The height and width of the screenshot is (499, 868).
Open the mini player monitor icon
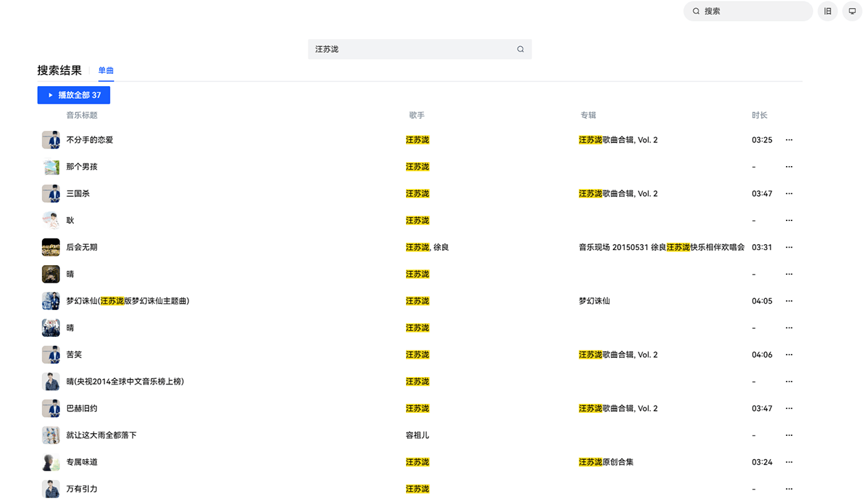pyautogui.click(x=852, y=11)
